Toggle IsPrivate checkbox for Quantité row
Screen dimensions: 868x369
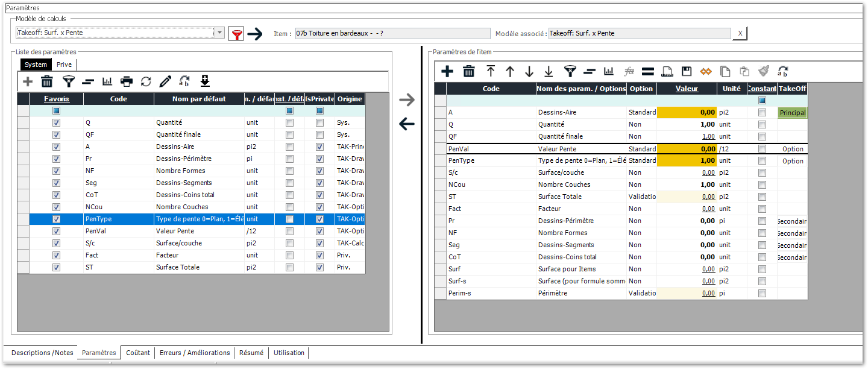pos(319,122)
